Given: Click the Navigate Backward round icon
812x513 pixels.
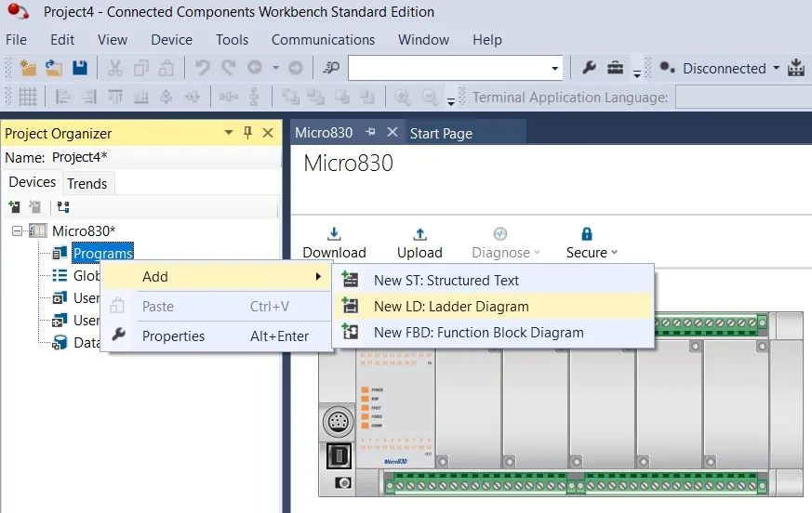Looking at the screenshot, I should point(255,68).
